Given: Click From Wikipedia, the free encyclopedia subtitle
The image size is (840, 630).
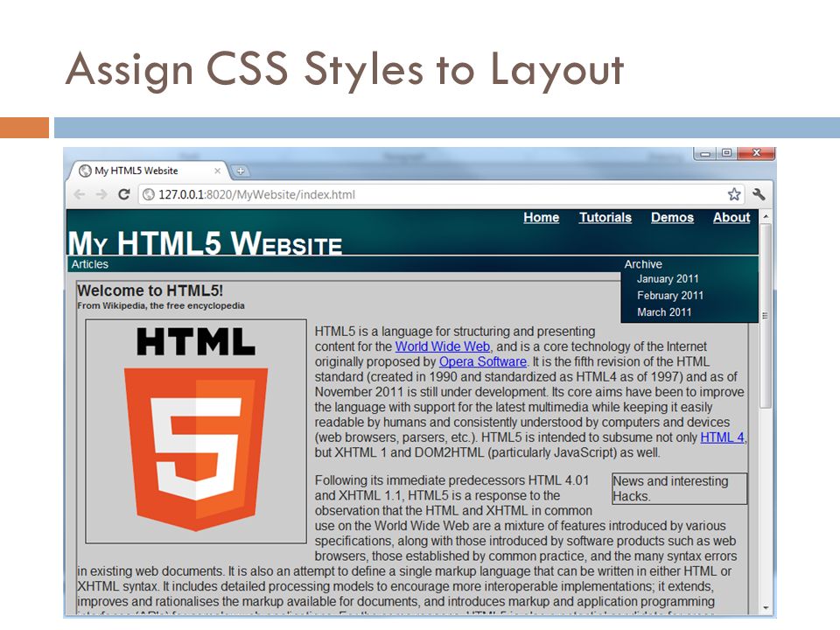Looking at the screenshot, I should pos(161,305).
